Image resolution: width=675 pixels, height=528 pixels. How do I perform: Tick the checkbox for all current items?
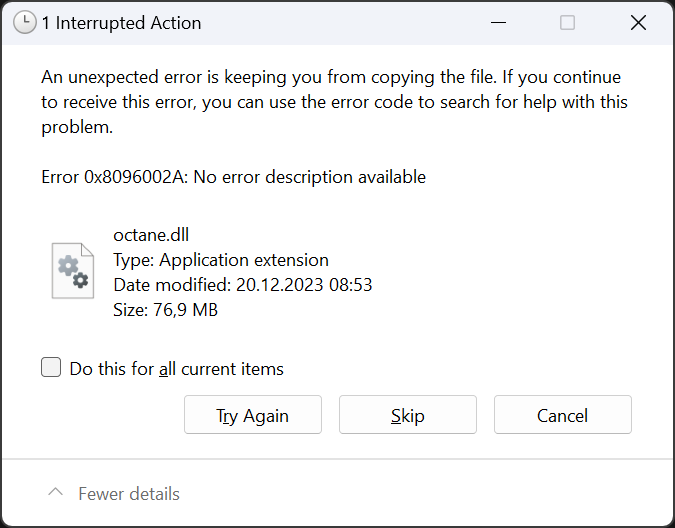(x=51, y=368)
